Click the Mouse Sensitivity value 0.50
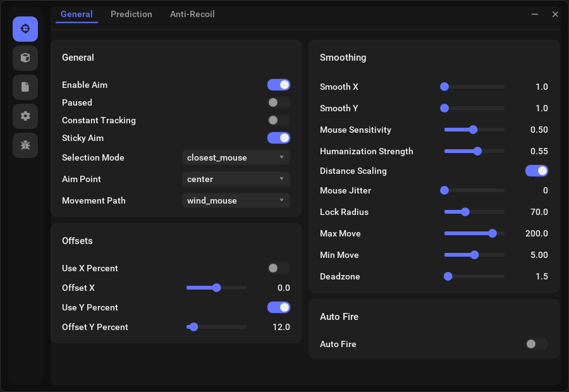Image resolution: width=569 pixels, height=392 pixels. (539, 130)
